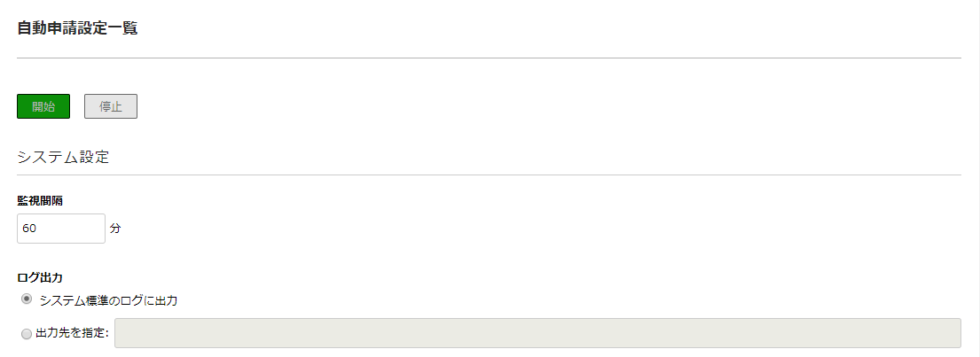Click the 出力先を指定 label text
The height and width of the screenshot is (357, 980).
click(x=72, y=334)
